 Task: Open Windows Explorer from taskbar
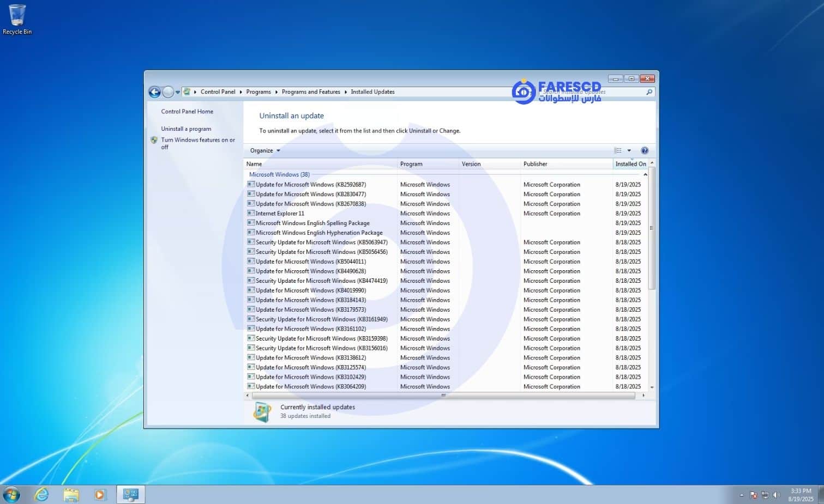(71, 495)
